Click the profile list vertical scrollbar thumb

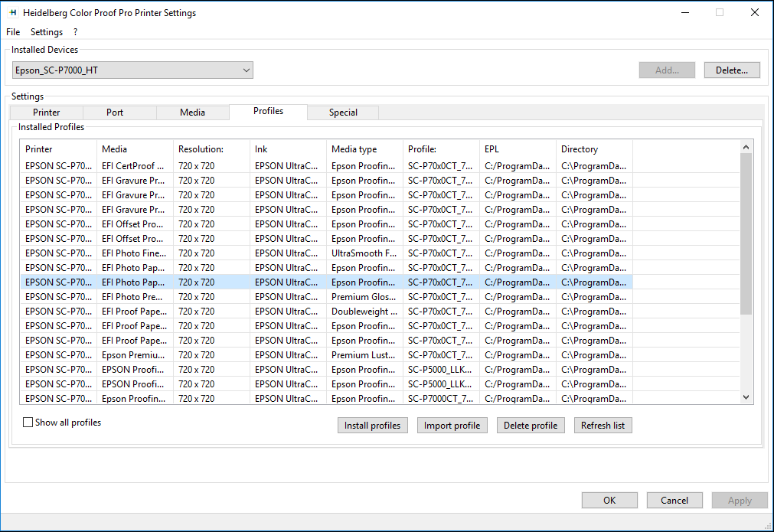pos(746,233)
